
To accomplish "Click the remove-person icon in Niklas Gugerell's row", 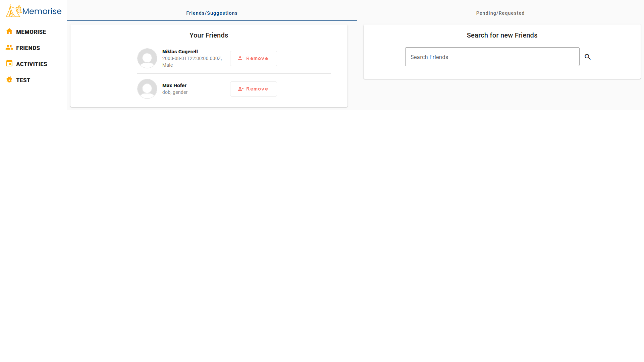I will pyautogui.click(x=240, y=58).
